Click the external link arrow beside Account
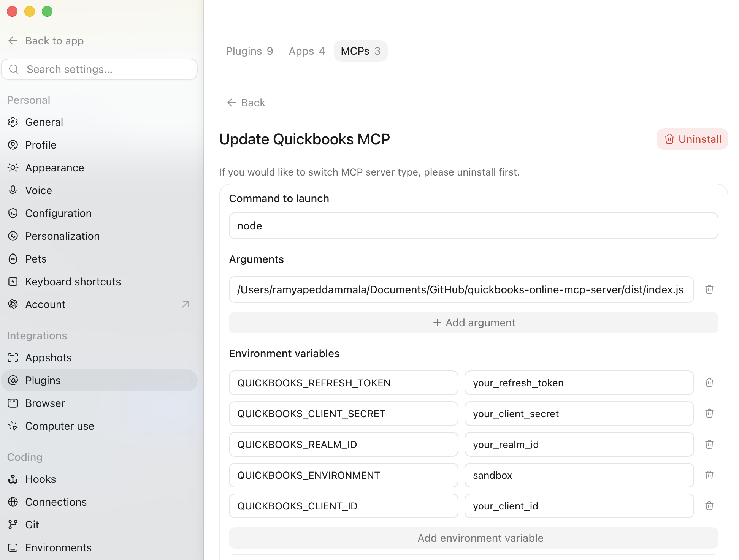The width and height of the screenshot is (739, 560). (x=186, y=304)
